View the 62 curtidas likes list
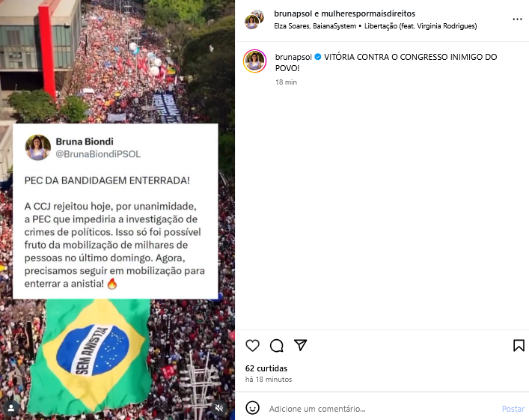The width and height of the screenshot is (529, 420). (266, 368)
